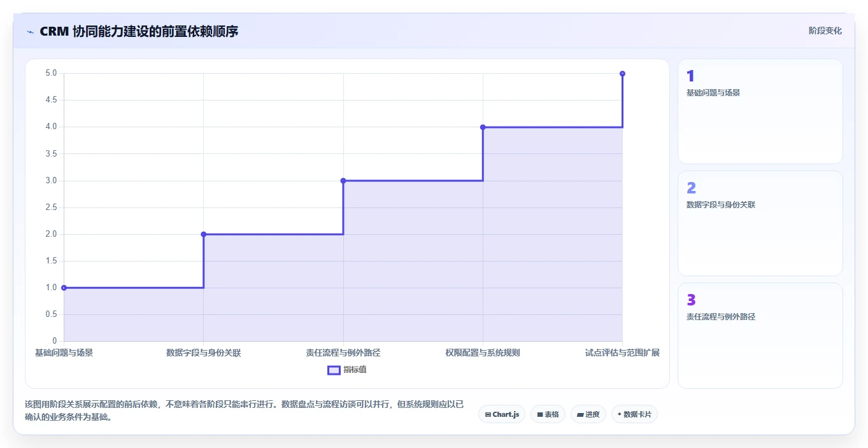Click x-axis label 权限配置与系统规则
This screenshot has height=448, width=868.
(x=483, y=353)
